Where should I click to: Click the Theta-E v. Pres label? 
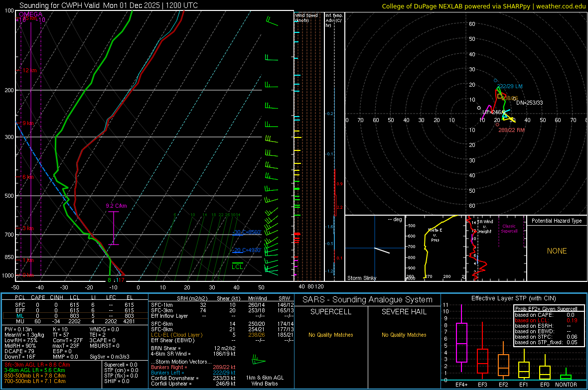(x=435, y=235)
